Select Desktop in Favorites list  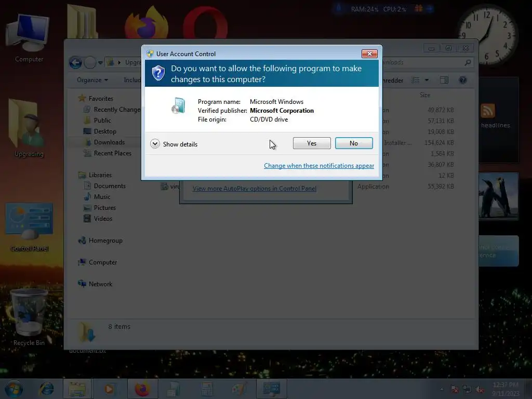tap(105, 131)
